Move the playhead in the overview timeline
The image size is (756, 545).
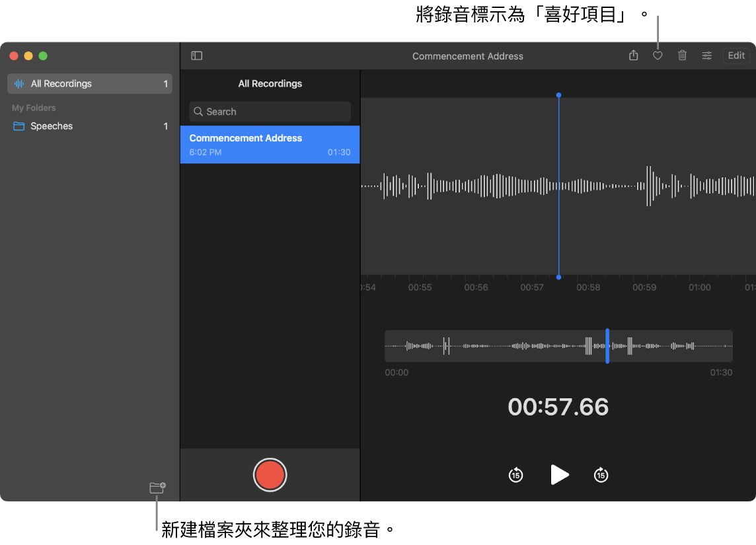[x=607, y=345]
